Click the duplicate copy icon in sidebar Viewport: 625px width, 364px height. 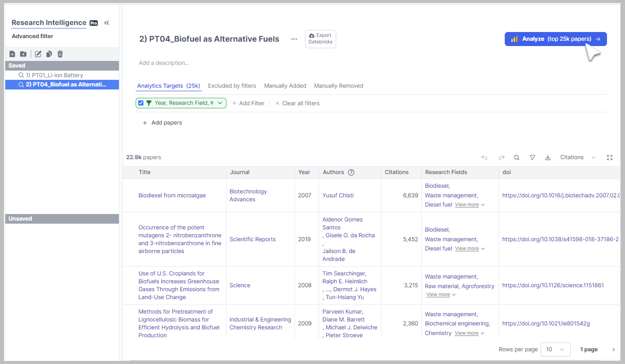pos(49,54)
